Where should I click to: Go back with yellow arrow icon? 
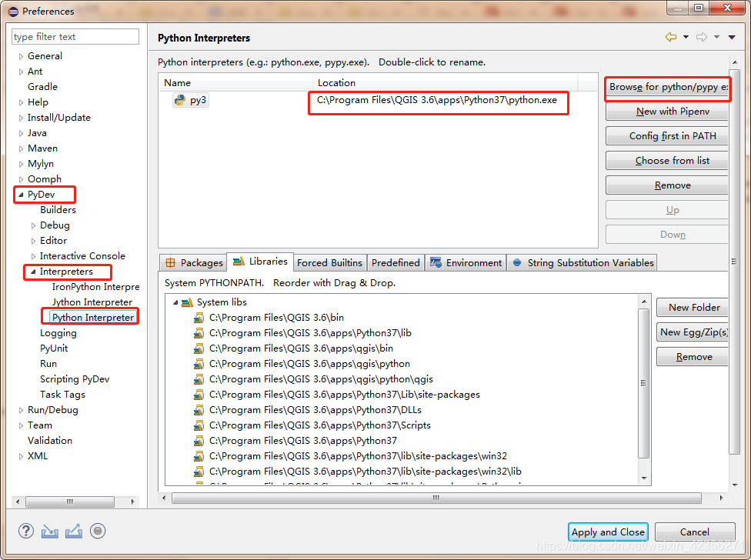point(671,37)
